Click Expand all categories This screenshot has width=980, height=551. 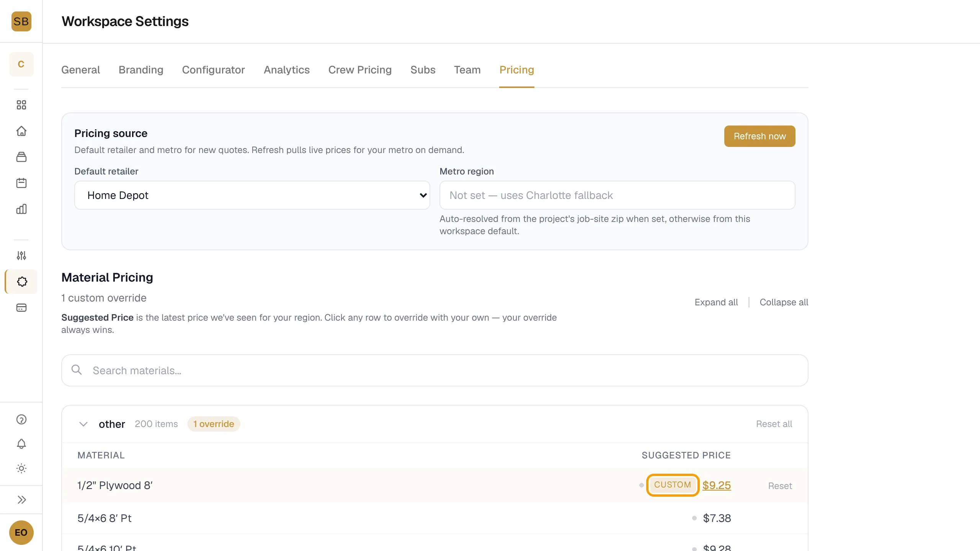pyautogui.click(x=716, y=302)
